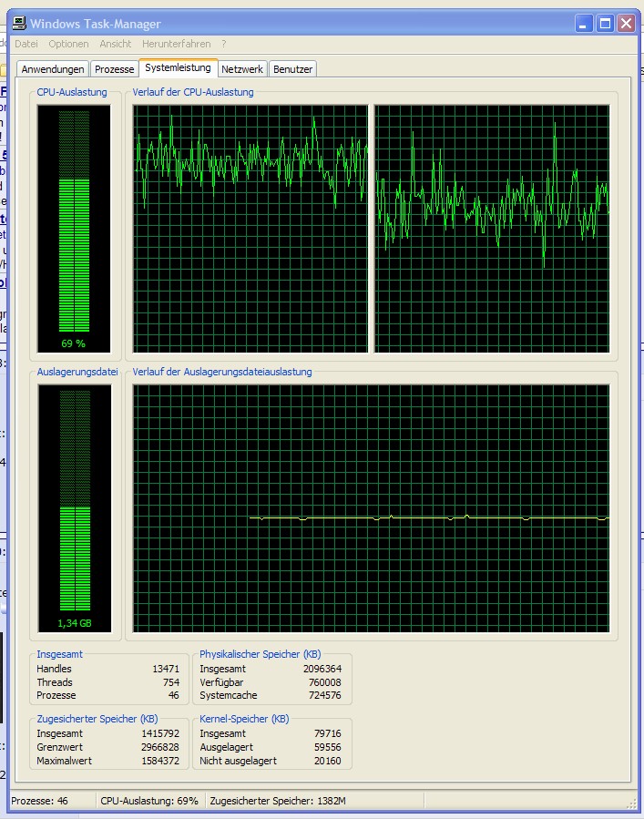Screen dimensions: 644x819
Task: Click the Maximalwert value 1584372
Action: tap(160, 761)
